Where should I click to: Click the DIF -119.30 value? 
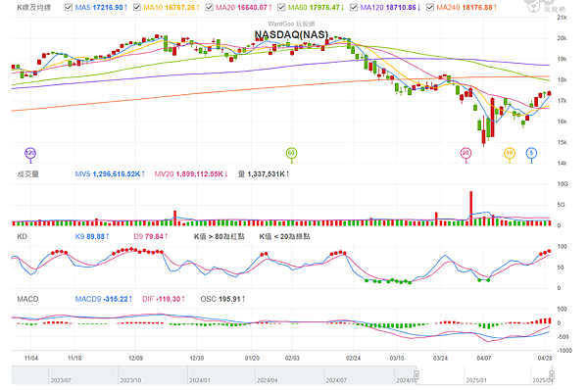coord(163,299)
